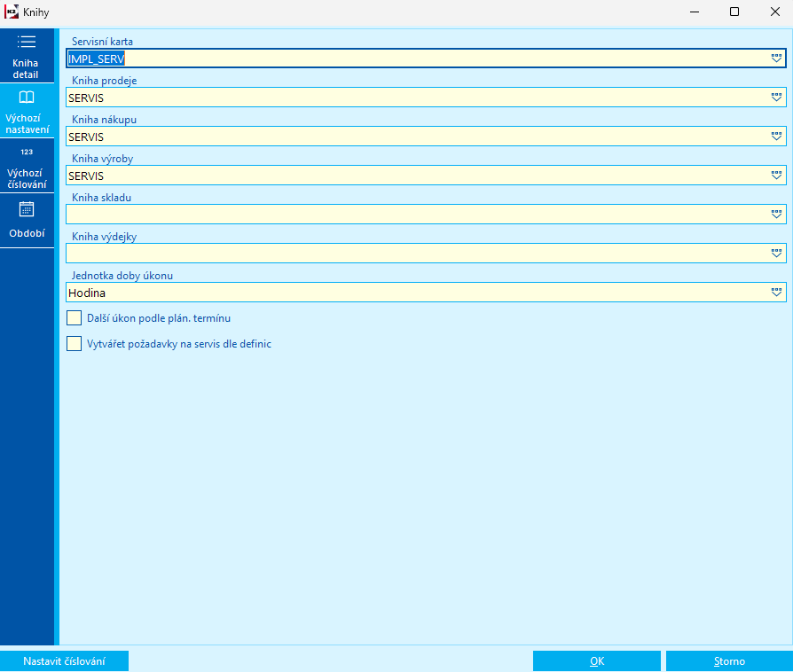Go to the Období tab label
Image resolution: width=793 pixels, height=672 pixels.
(x=27, y=233)
